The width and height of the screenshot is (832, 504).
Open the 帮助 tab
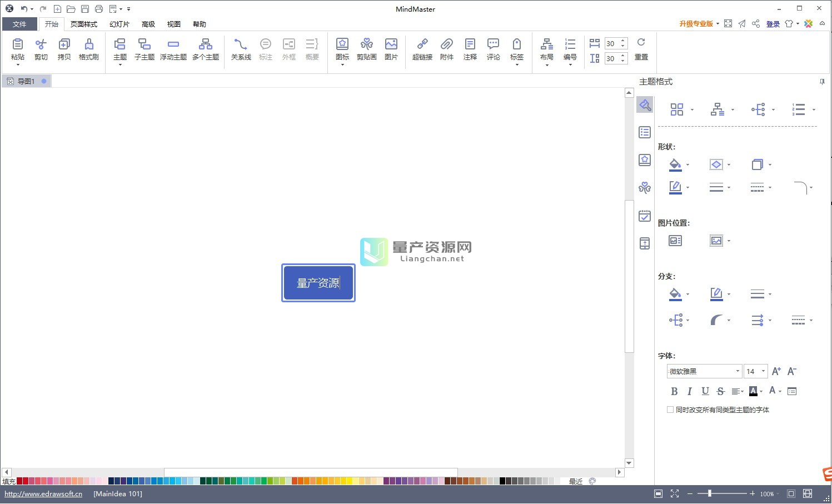coord(200,24)
